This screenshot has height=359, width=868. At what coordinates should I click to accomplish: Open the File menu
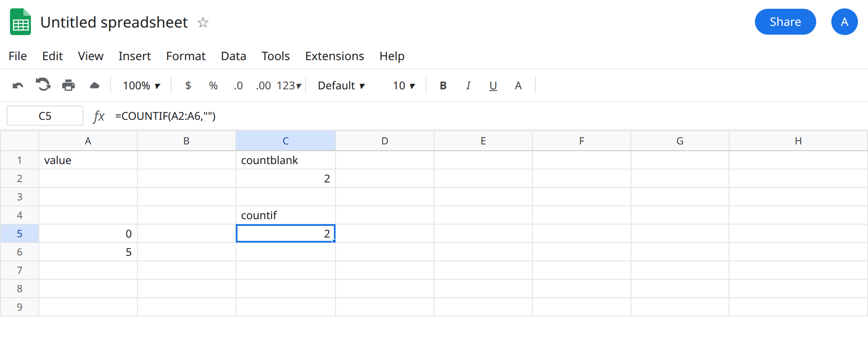[18, 56]
